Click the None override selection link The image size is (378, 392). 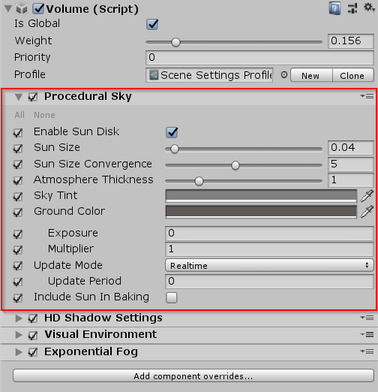pyautogui.click(x=44, y=115)
